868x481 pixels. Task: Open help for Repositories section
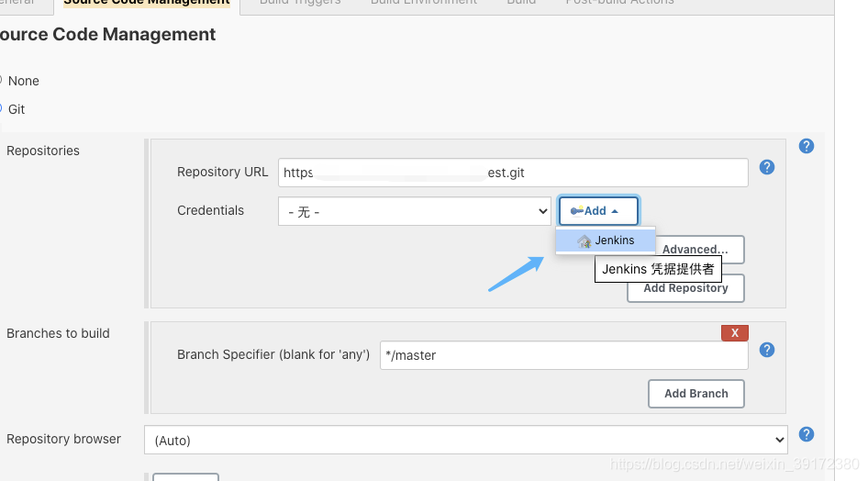(806, 146)
